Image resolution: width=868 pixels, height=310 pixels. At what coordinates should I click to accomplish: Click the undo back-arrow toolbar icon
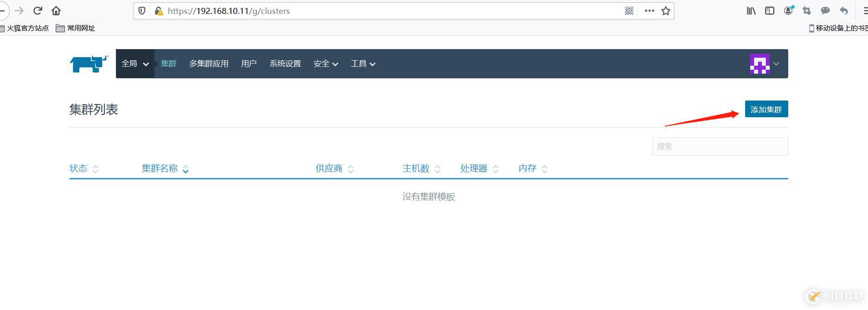[x=844, y=11]
